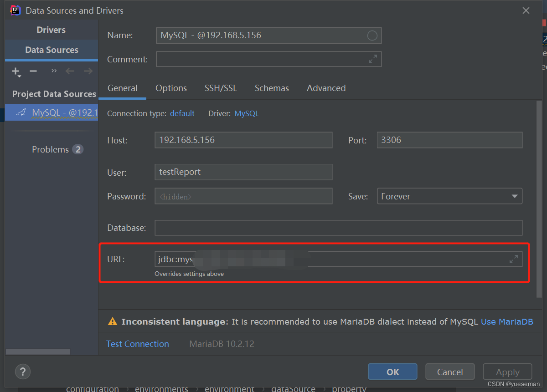Focus the Host input field
This screenshot has width=547, height=392.
click(x=243, y=140)
